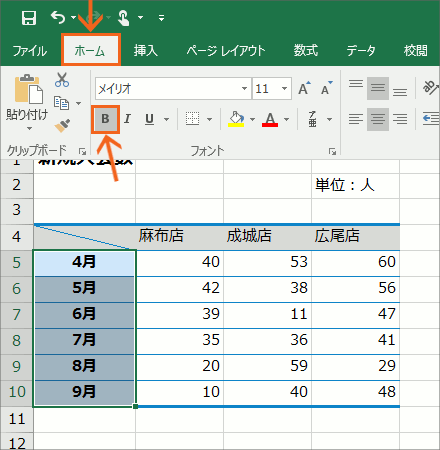
Task: Apply red font color A
Action: [x=270, y=119]
